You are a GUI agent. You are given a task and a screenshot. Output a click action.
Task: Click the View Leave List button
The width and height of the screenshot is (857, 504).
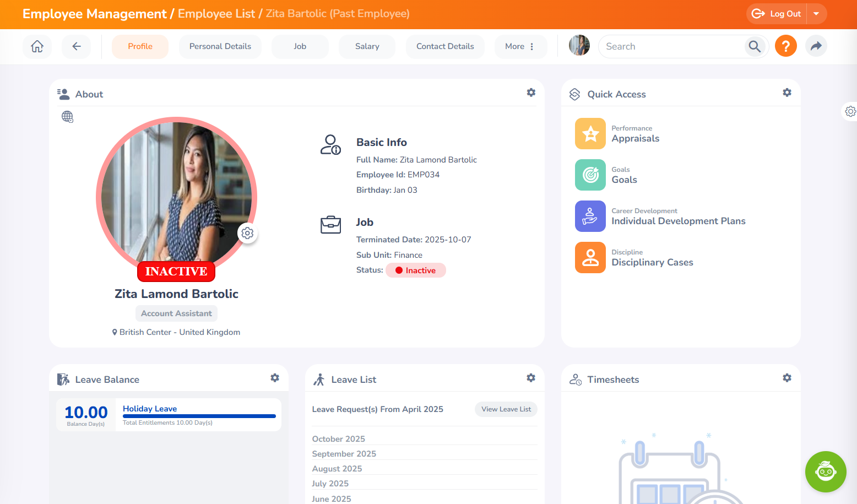506,409
